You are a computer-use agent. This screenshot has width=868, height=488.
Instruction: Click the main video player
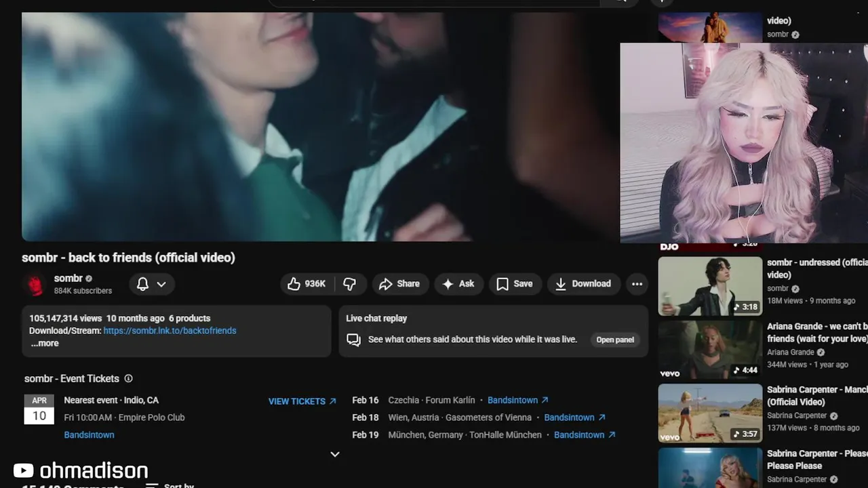321,126
